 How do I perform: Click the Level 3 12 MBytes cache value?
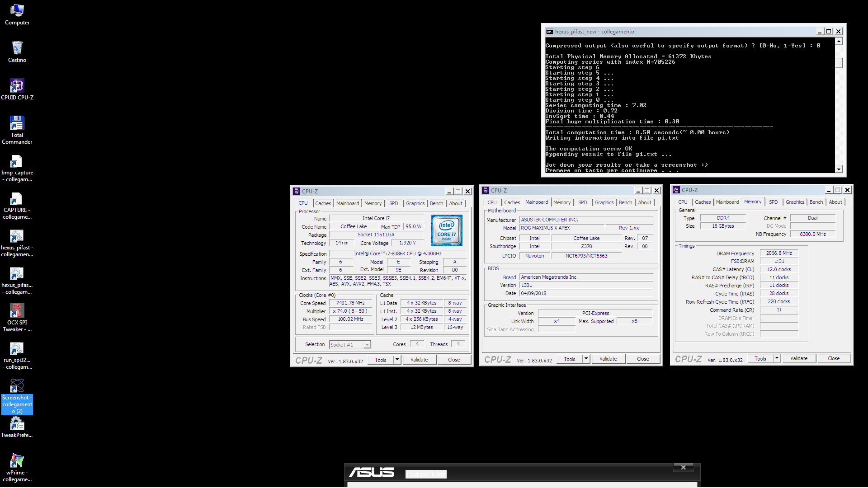coord(421,327)
